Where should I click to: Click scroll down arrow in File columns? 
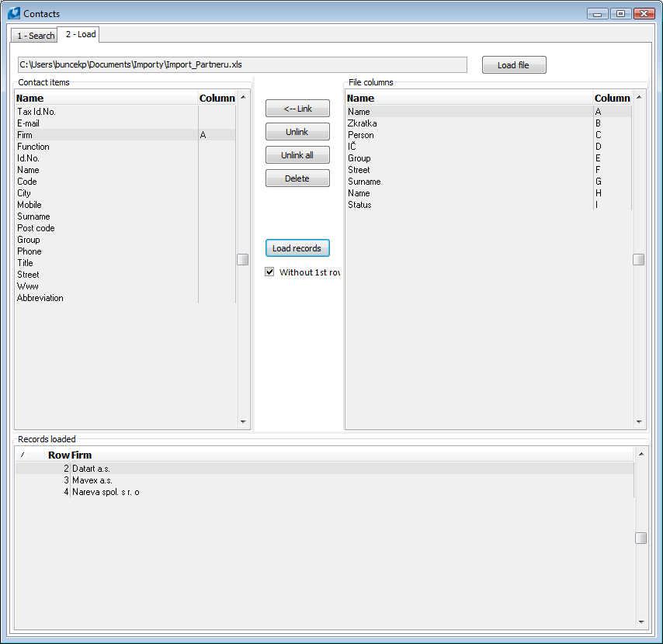[639, 422]
